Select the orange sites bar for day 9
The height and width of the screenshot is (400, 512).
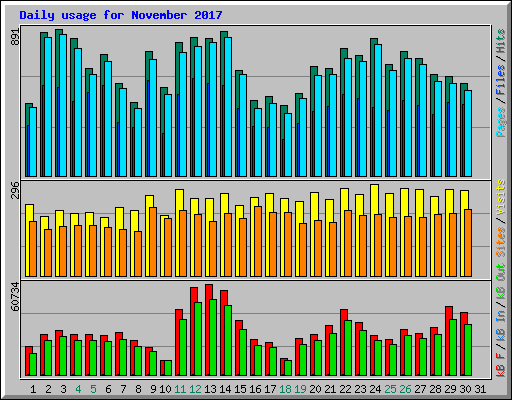pos(153,242)
